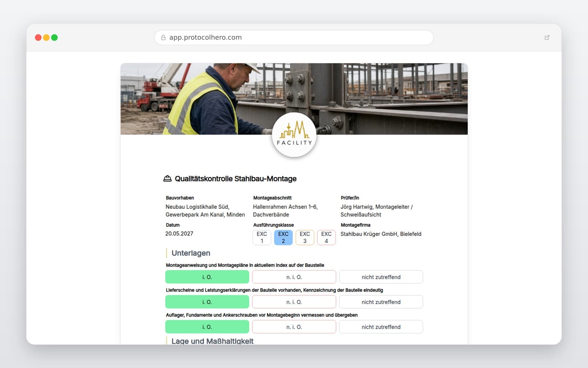This screenshot has height=368, width=588.
Task: Select execution class EXC 2
Action: (x=283, y=237)
